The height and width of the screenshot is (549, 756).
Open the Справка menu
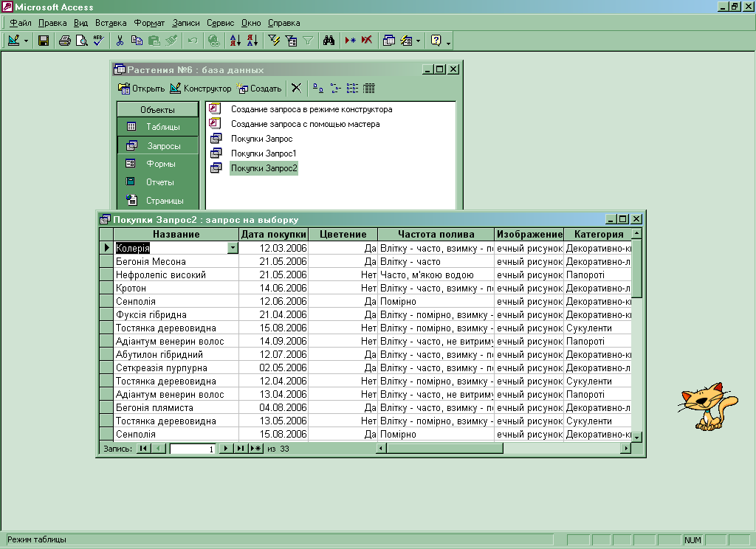pyautogui.click(x=284, y=23)
